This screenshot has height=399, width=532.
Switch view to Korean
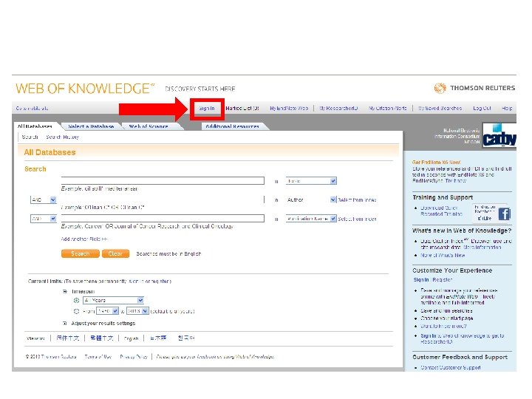[x=186, y=338]
